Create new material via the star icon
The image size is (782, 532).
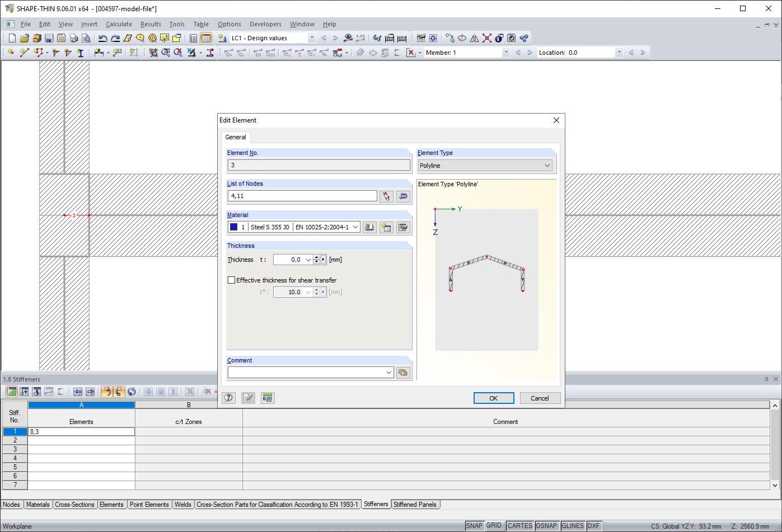[x=386, y=227]
